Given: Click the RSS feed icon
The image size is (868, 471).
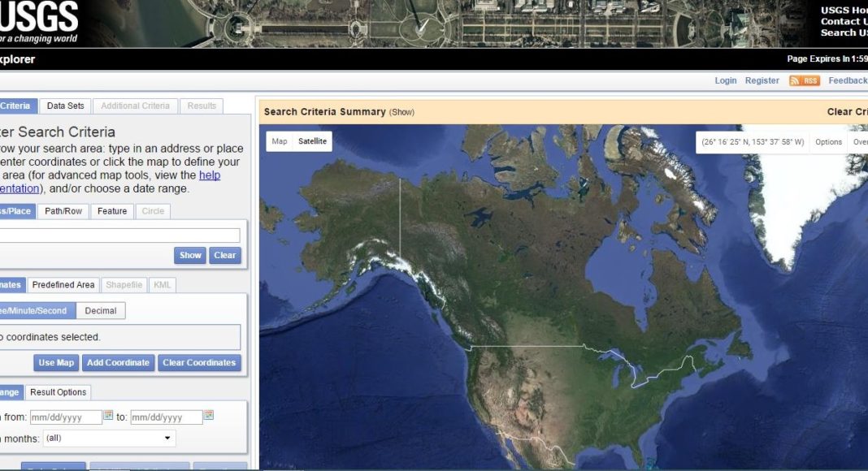Looking at the screenshot, I should pos(804,80).
